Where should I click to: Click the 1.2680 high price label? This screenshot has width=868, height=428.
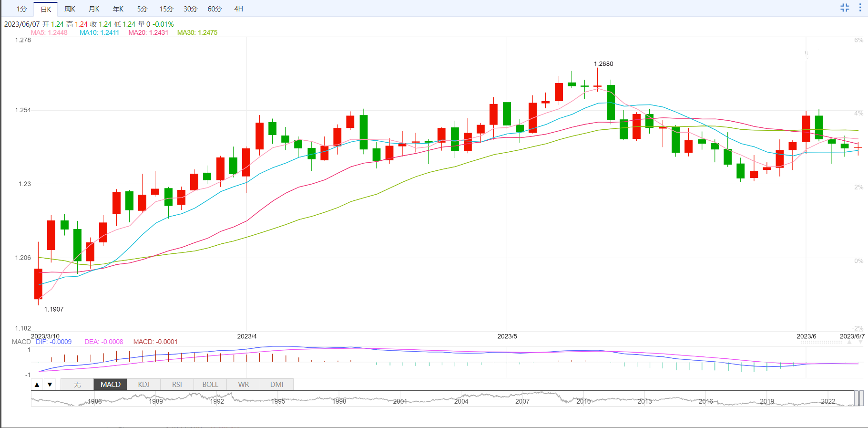tap(603, 64)
